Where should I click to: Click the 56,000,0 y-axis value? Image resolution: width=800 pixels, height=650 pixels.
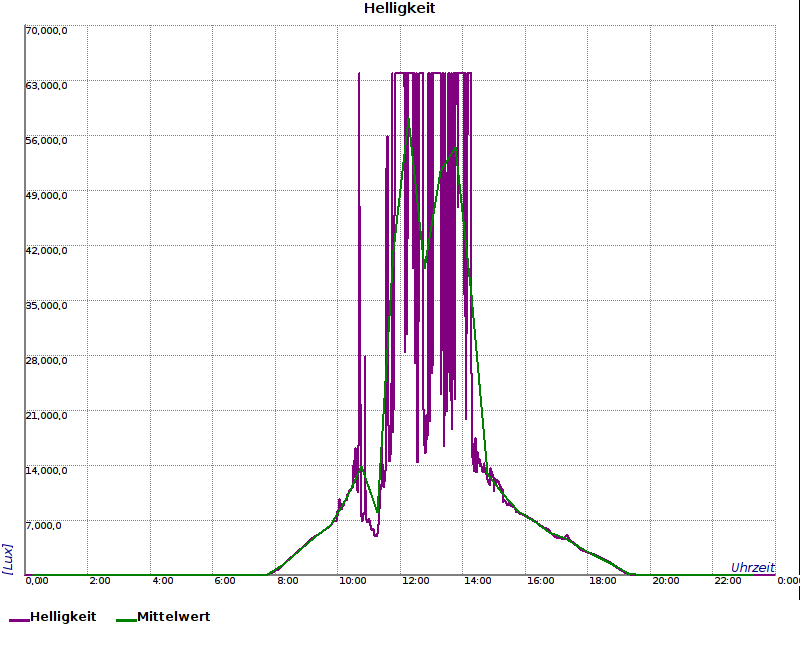(x=46, y=141)
